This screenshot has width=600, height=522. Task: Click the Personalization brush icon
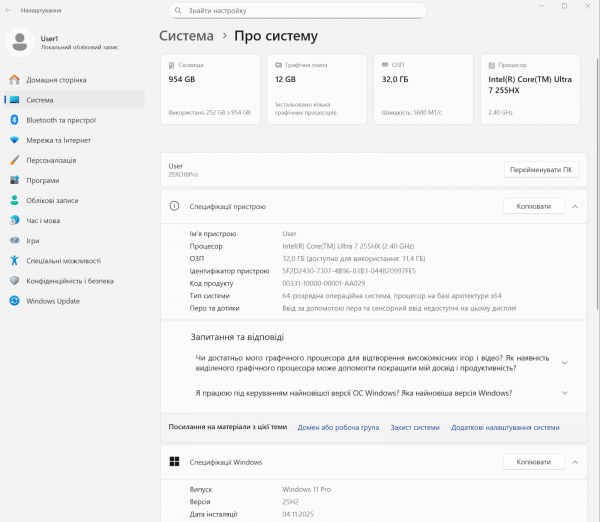point(14,160)
